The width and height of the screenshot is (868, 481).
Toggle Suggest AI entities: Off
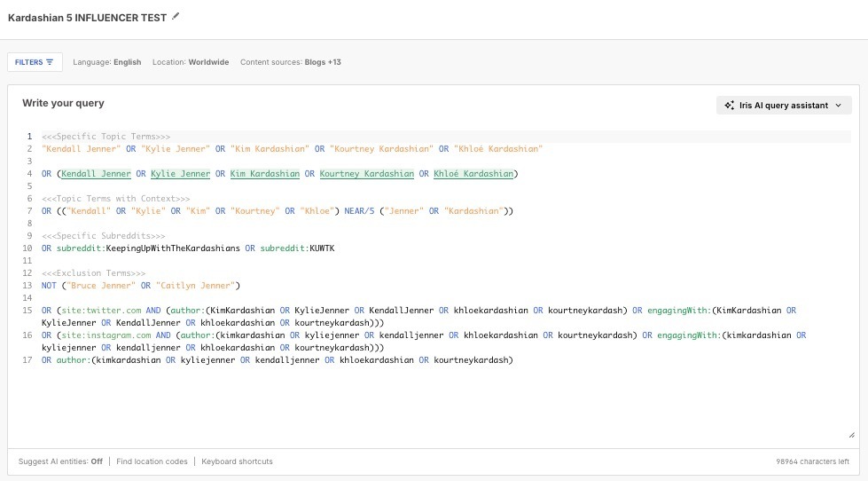[x=60, y=461]
